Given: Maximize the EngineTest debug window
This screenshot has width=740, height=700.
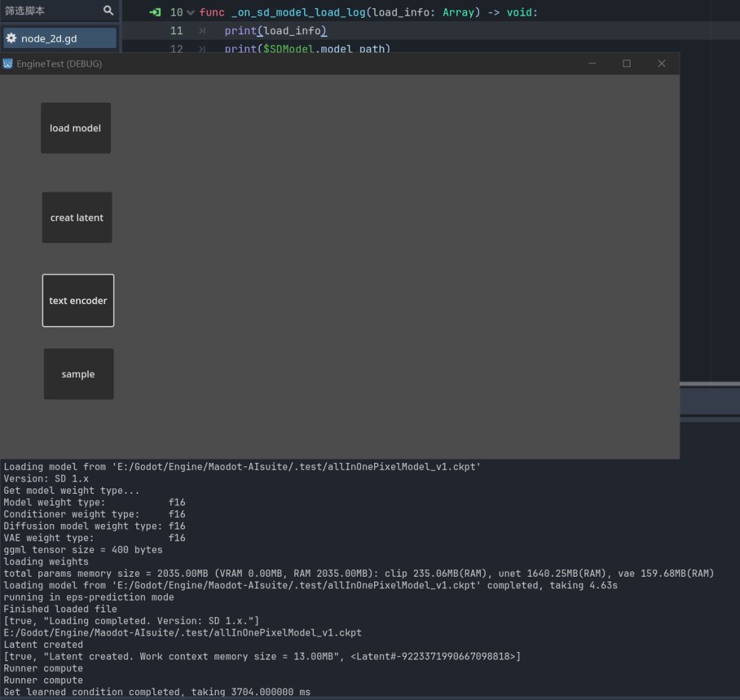Looking at the screenshot, I should tap(627, 63).
